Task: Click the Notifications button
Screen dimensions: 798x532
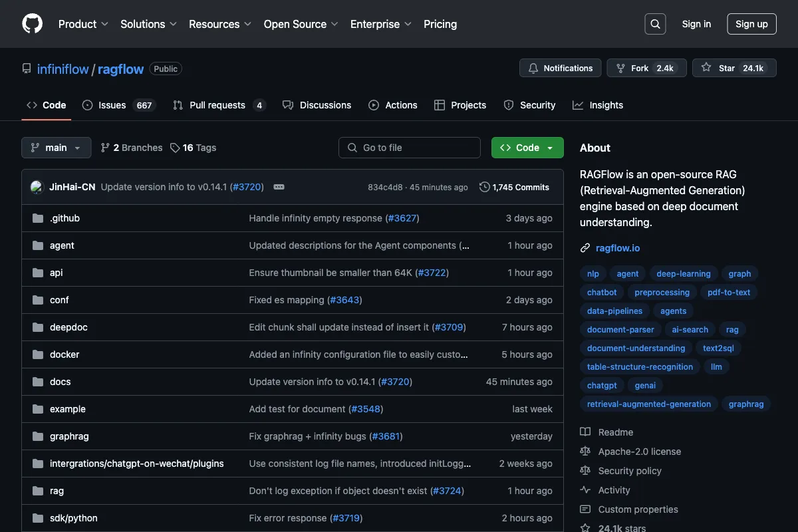Action: click(561, 68)
